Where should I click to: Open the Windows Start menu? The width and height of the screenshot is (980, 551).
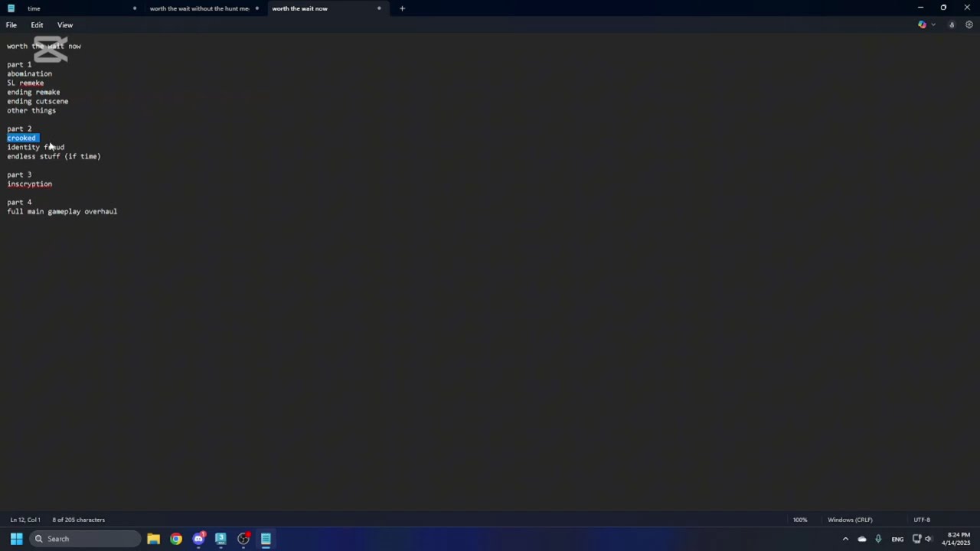(x=16, y=539)
